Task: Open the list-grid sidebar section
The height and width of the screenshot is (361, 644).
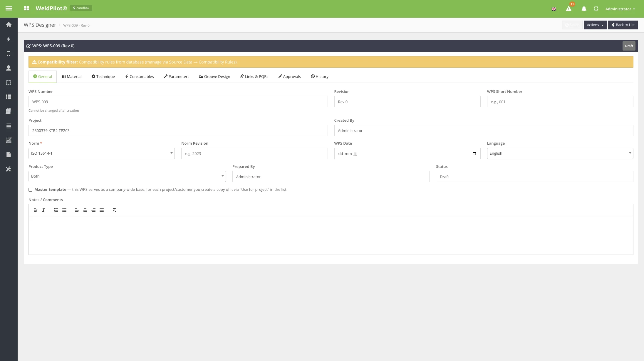Action: 9,97
